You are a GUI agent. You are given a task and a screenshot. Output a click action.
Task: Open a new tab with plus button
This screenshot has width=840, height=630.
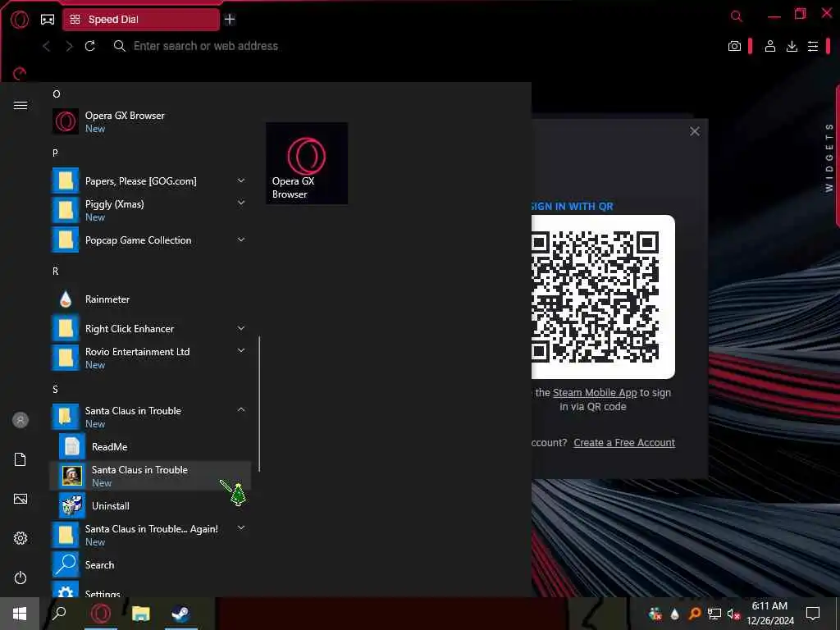(x=230, y=20)
